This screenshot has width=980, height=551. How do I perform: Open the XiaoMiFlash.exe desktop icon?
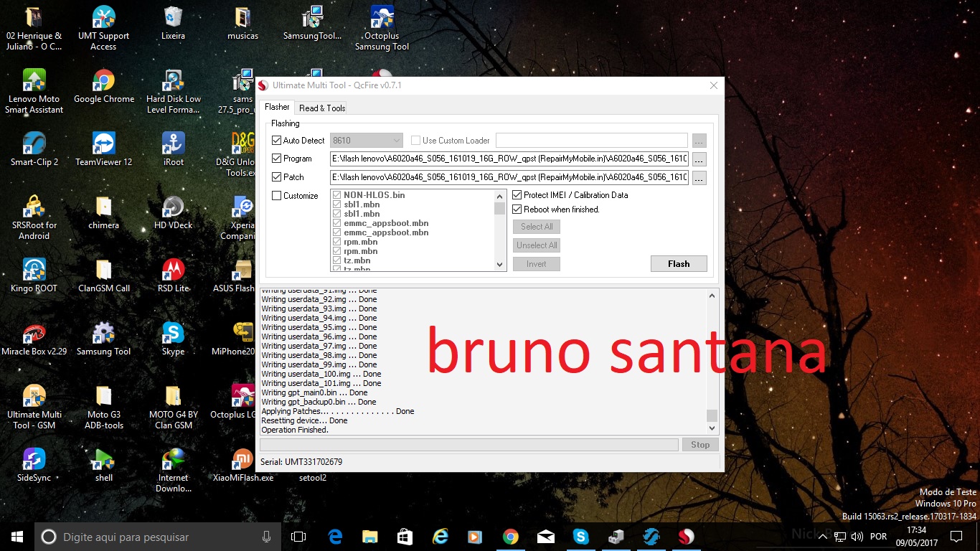coord(242,466)
